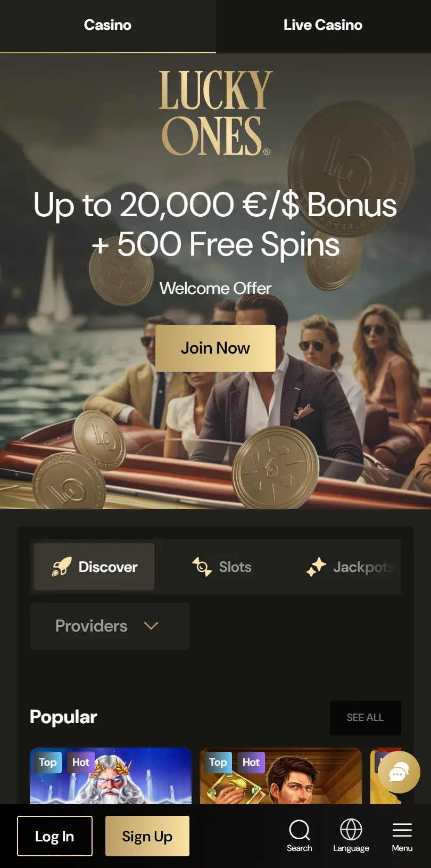
Task: Open the second Popular game thumbnail
Action: (281, 776)
